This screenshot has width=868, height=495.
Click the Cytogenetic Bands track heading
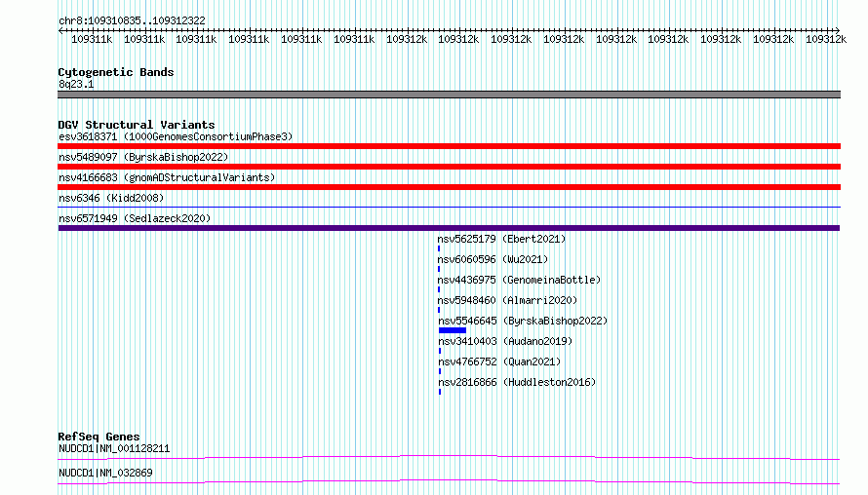116,72
